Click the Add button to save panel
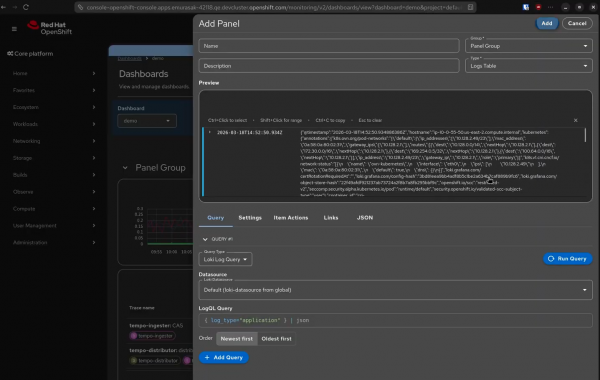Screen dimensions: 600x380 [x=547, y=23]
